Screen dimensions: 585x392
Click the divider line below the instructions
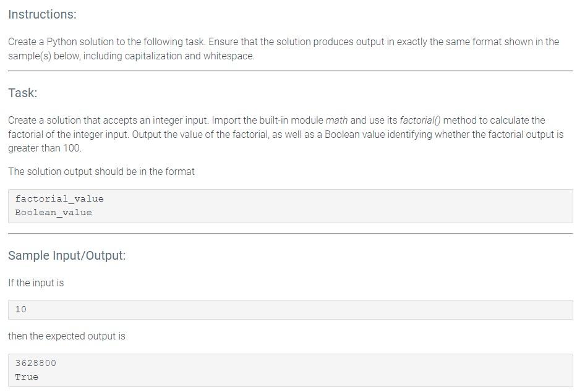pos(290,71)
